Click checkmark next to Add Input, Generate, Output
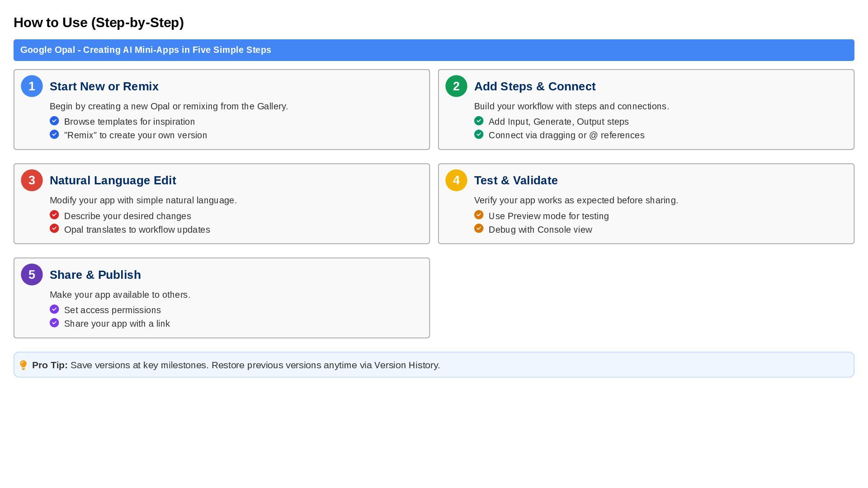This screenshot has width=868, height=488. pyautogui.click(x=479, y=121)
